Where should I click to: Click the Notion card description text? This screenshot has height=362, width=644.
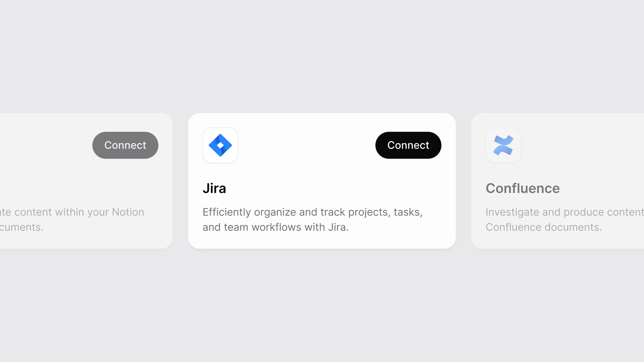(72, 219)
